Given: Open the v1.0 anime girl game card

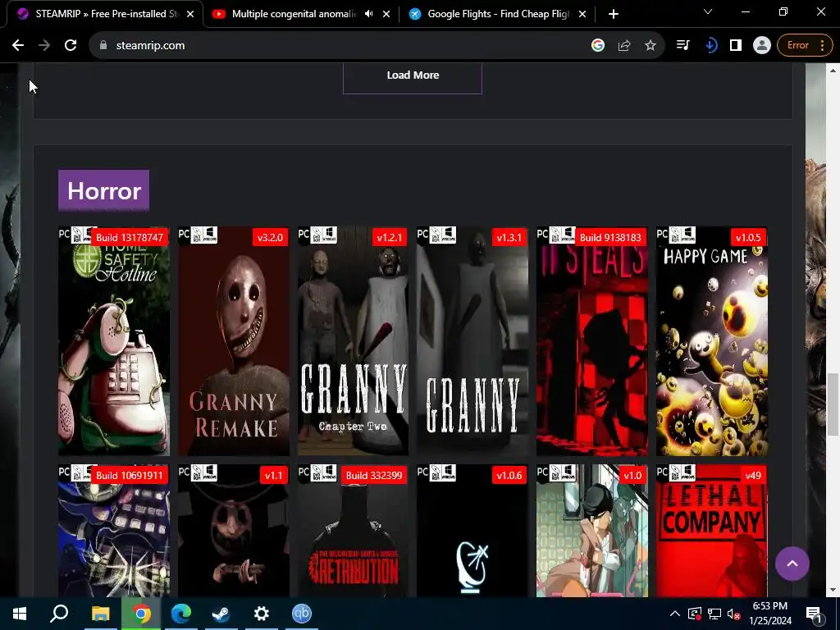Looking at the screenshot, I should [592, 531].
